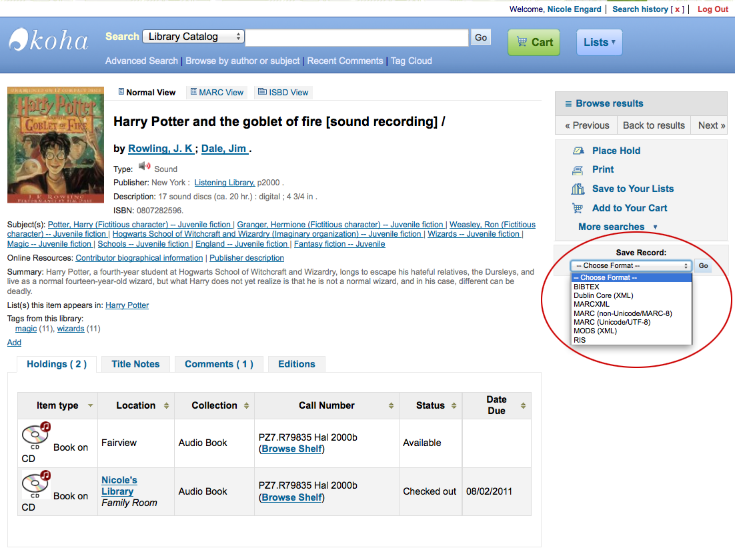Open the Rowling, J. K author link
This screenshot has width=735, height=560.
(160, 149)
